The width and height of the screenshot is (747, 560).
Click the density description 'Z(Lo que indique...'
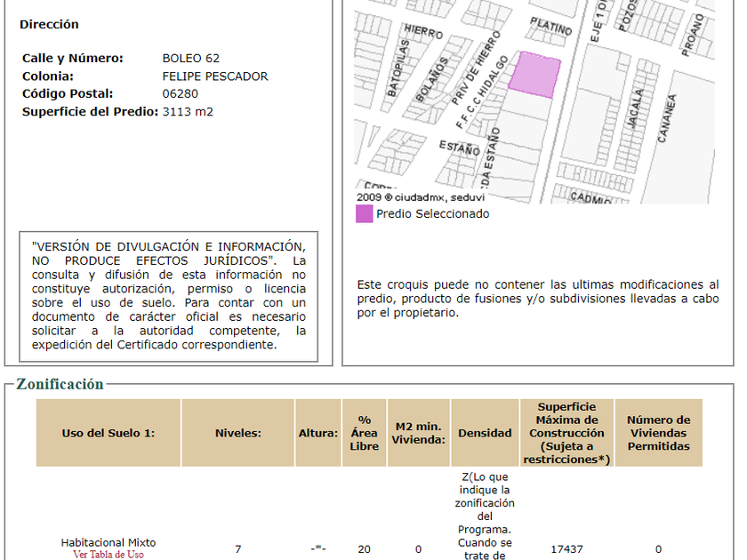tap(485, 516)
